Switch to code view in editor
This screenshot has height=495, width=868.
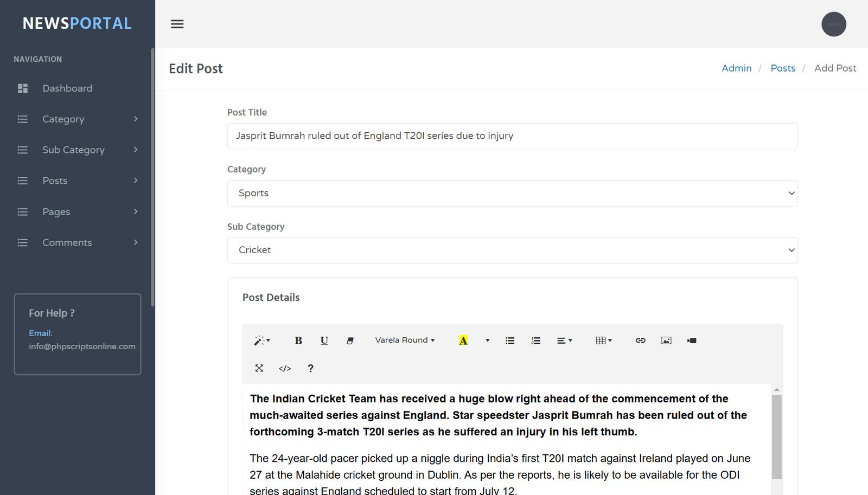(285, 368)
